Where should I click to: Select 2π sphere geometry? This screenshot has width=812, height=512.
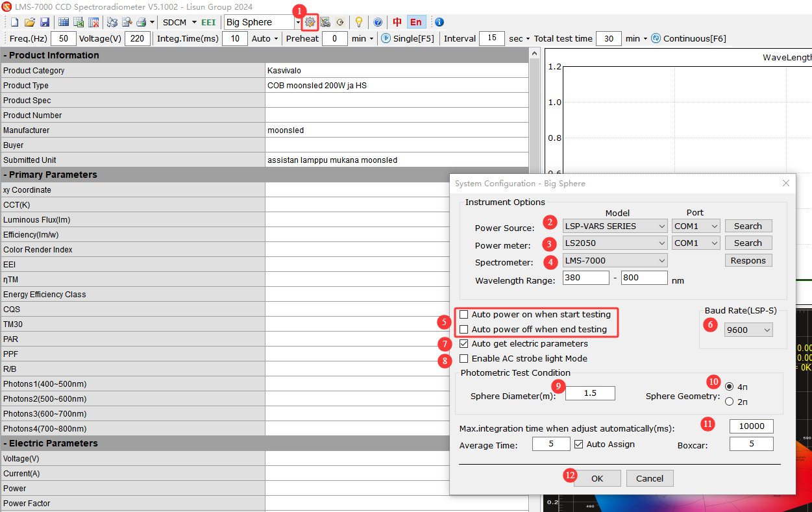729,402
